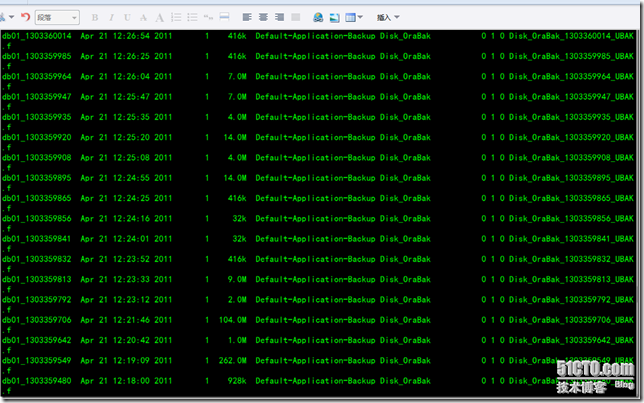Apply a numbered list
The image size is (644, 403).
tap(176, 17)
